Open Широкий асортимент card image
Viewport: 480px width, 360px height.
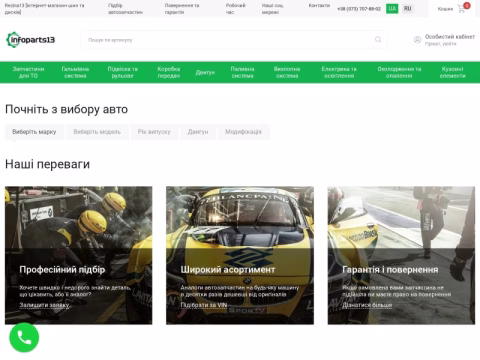240,255
